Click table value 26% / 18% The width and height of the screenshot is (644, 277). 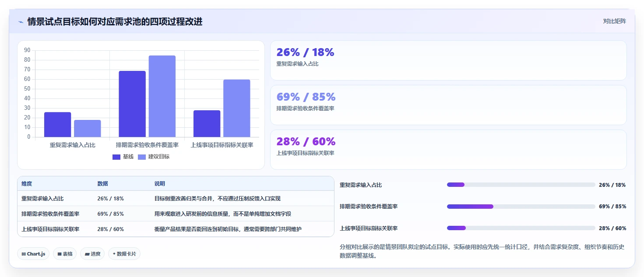[x=110, y=199]
